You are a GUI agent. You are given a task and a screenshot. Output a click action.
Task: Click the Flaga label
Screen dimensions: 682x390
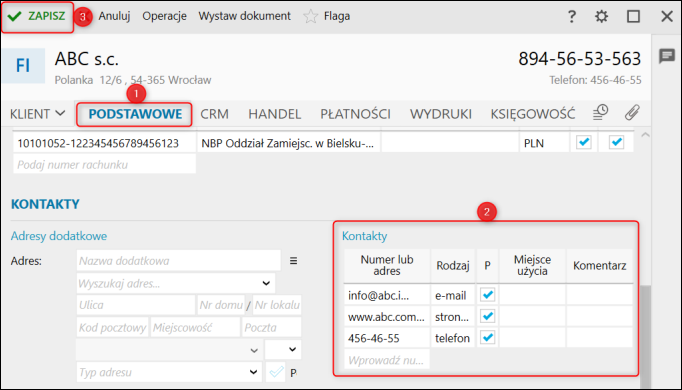[337, 17]
